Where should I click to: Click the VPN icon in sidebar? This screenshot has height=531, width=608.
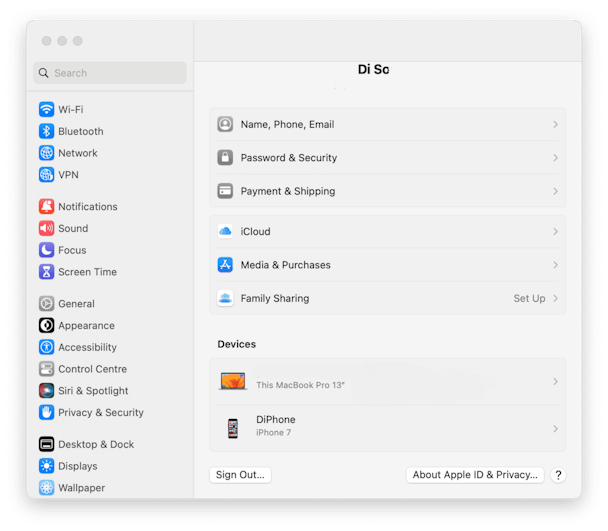tap(46, 175)
